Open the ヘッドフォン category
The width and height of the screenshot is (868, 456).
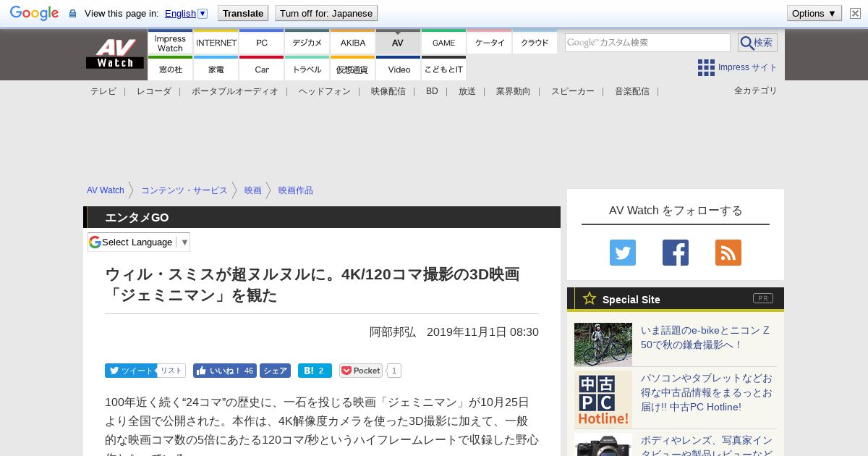coord(325,91)
